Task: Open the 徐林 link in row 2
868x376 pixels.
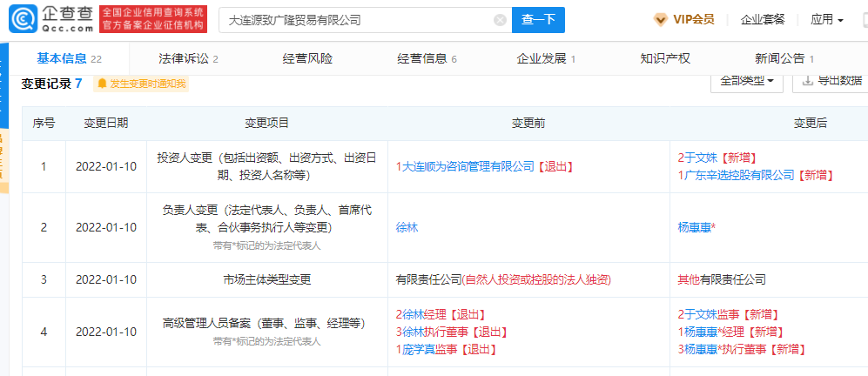Action: tap(407, 227)
